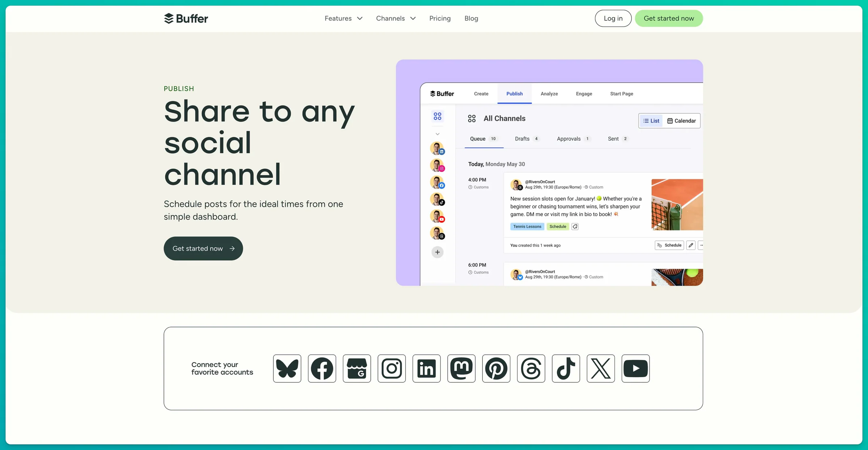Screen dimensions: 868x450
Task: Collapse the sidebar channel list chevron
Action: [x=438, y=134]
